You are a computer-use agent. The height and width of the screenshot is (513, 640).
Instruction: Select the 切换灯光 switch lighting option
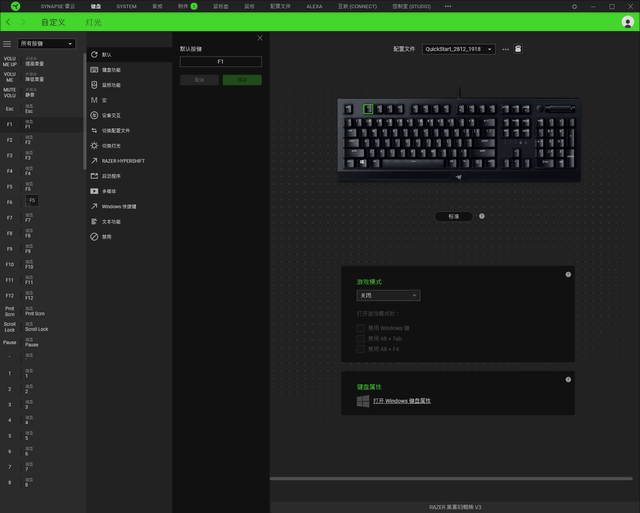coord(129,146)
